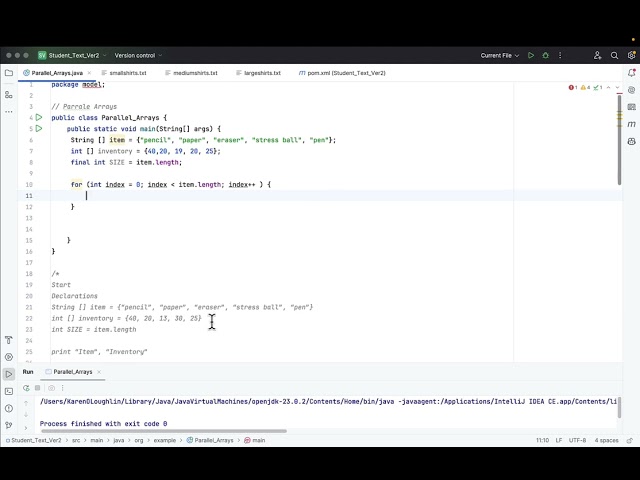640x480 pixels.
Task: Open the AI Assistant spiral icon
Action: click(631, 90)
